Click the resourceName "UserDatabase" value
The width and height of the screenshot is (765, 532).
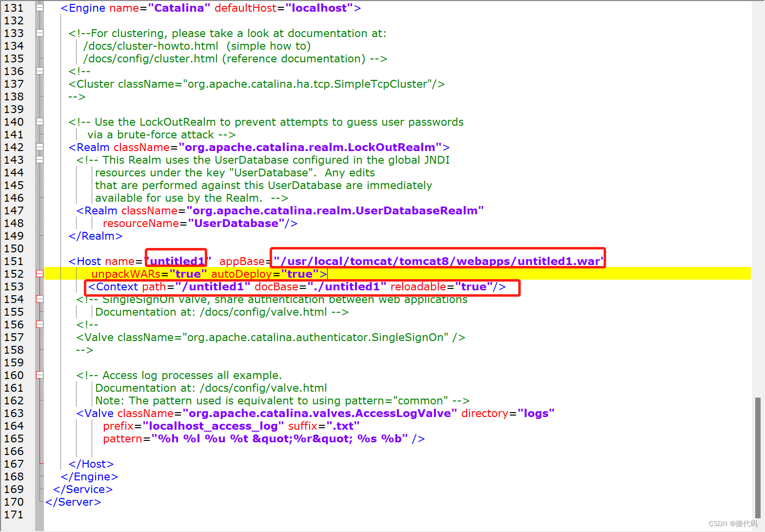[236, 223]
